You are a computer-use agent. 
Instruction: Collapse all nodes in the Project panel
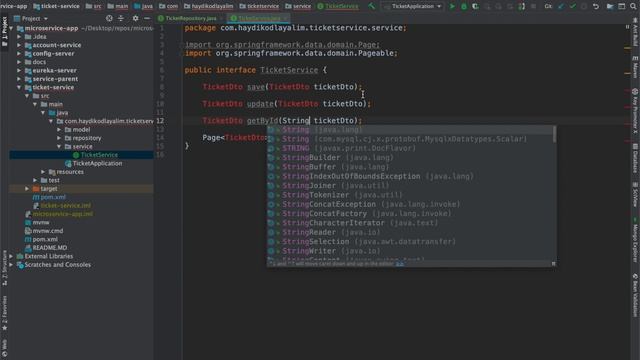coord(121,18)
